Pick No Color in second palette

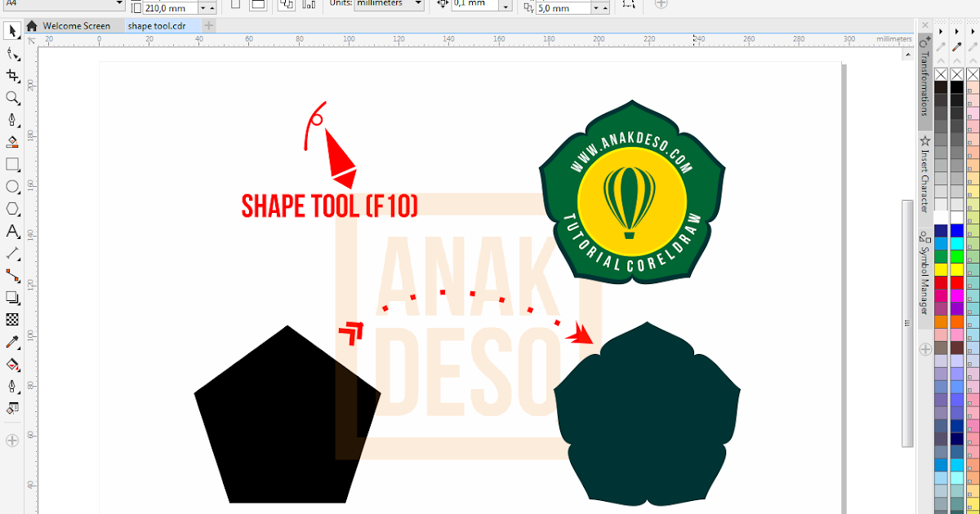click(x=956, y=74)
